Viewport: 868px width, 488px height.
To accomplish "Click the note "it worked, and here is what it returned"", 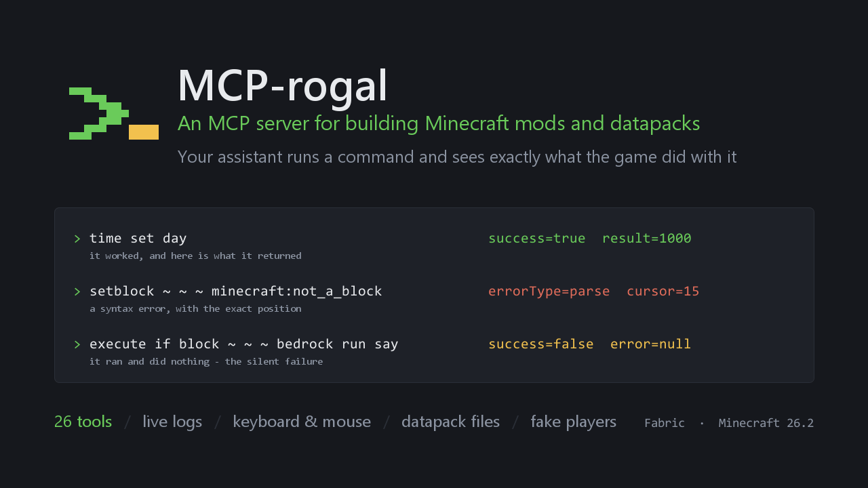I will coord(195,256).
